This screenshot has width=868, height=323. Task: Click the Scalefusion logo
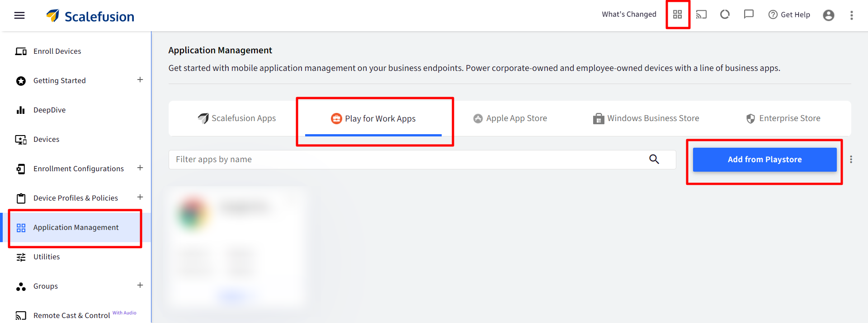[90, 16]
